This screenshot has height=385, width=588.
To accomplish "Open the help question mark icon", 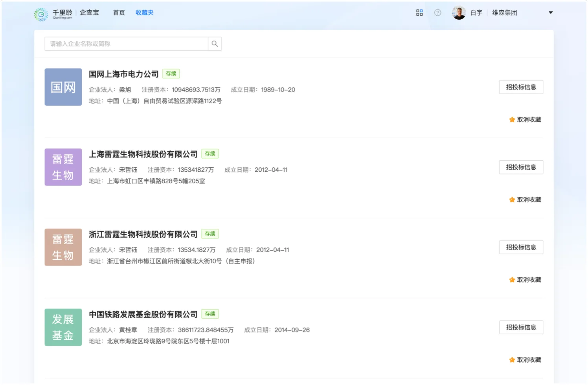I will [437, 13].
